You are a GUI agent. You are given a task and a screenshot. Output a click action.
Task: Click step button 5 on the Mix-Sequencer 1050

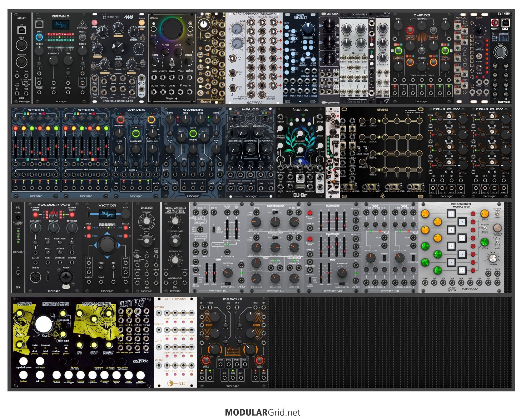coord(451,246)
